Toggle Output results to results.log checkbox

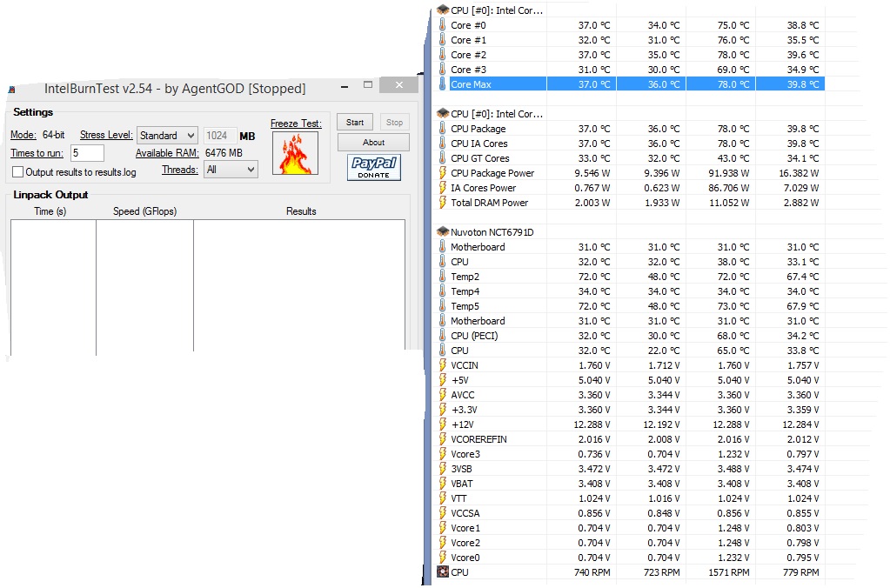18,171
